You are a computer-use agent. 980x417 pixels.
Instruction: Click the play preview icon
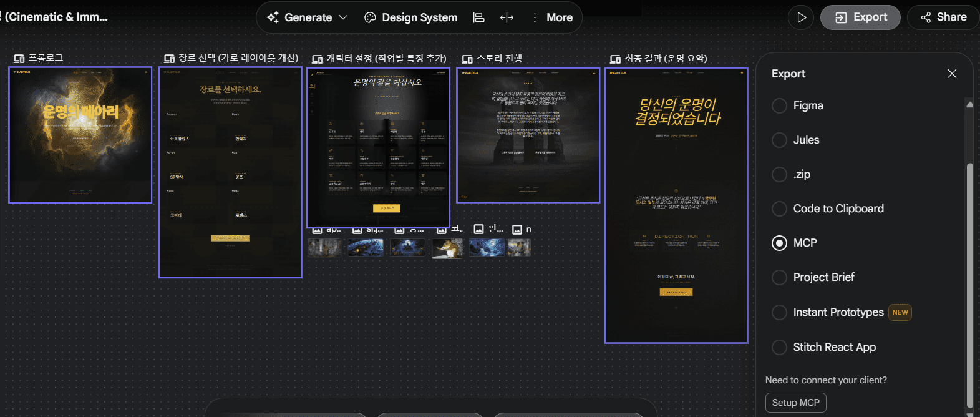click(x=802, y=17)
